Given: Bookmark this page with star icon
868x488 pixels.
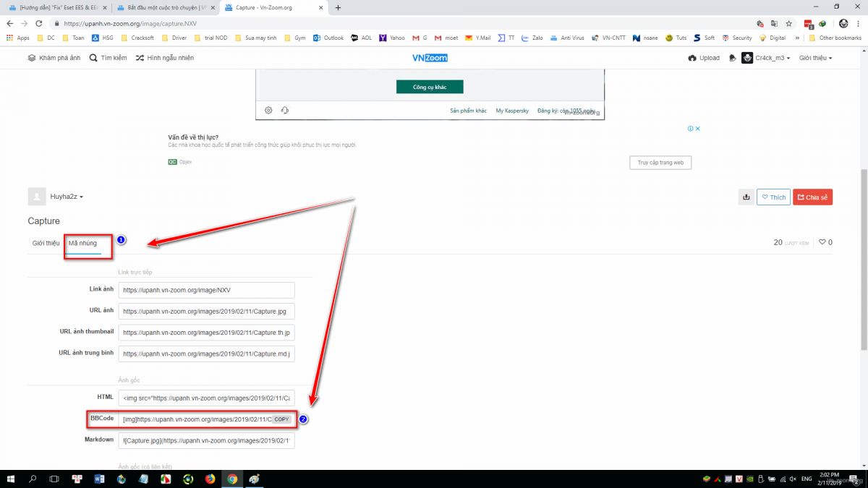Looking at the screenshot, I should tap(788, 23).
